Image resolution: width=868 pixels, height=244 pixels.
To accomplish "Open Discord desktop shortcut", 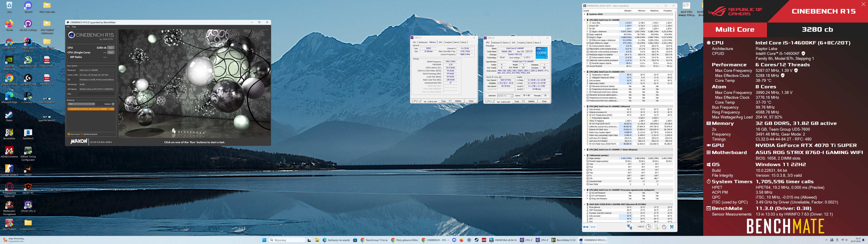I will pyautogui.click(x=28, y=7).
